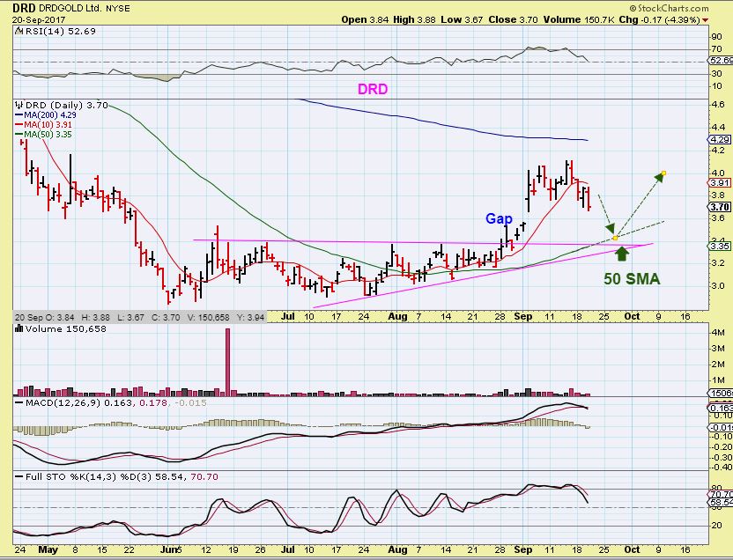733x560 pixels.
Task: Click the DRD (Daily) 3.70 legend label
Action: pos(67,106)
